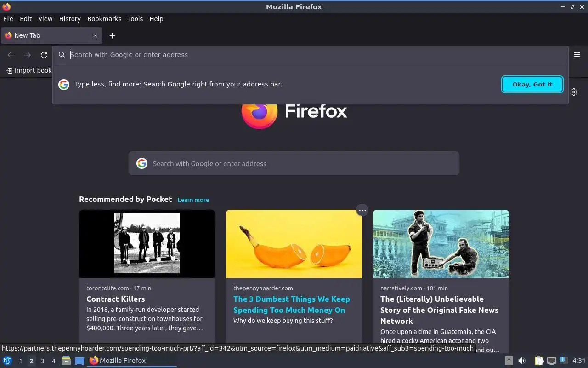Viewport: 588px width, 368px height.
Task: Open new tab personalize gear icon
Action: [574, 92]
